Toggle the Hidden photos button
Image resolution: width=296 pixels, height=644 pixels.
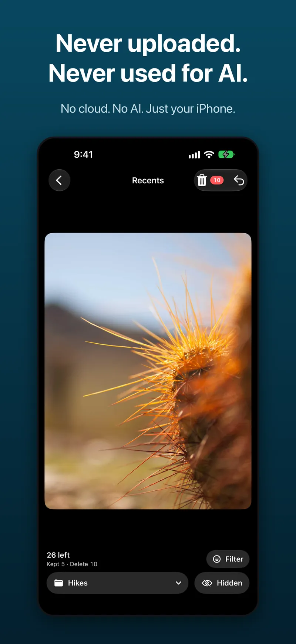[x=222, y=583]
